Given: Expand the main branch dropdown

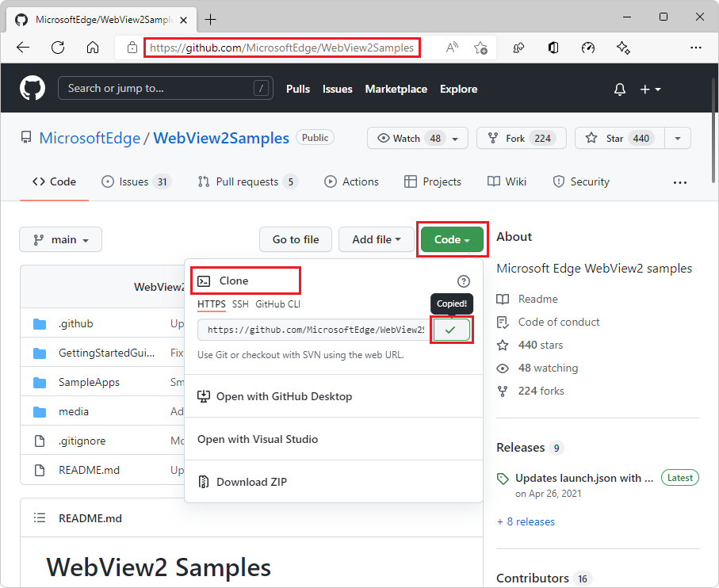Looking at the screenshot, I should coord(60,239).
